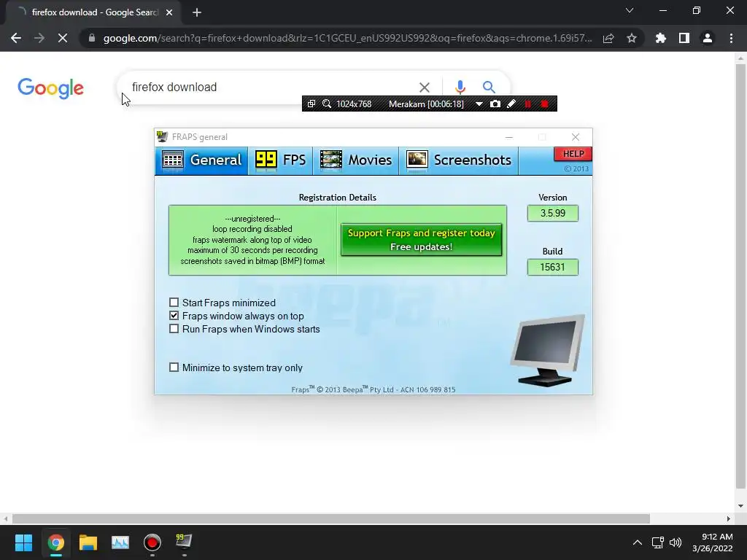Uncheck Fraps window always on top
747x560 pixels.
(174, 316)
